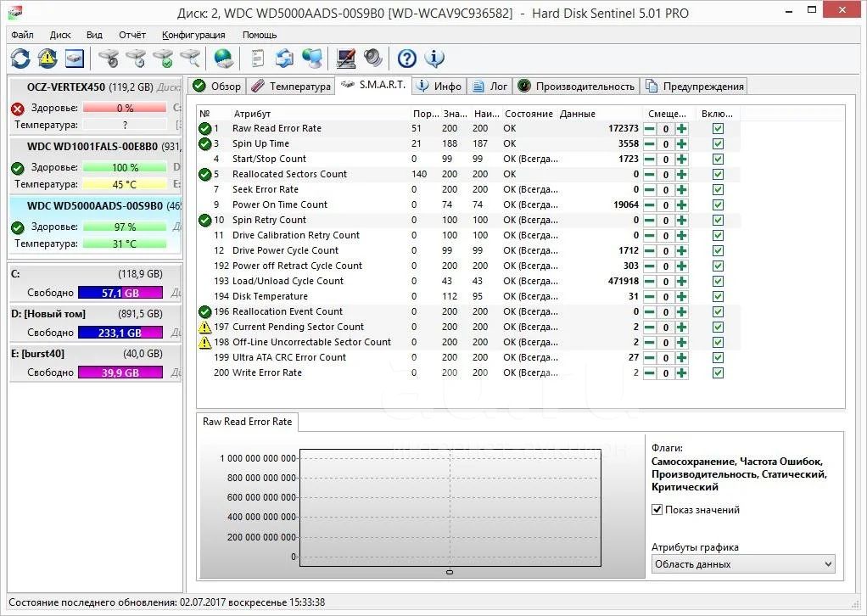867x616 pixels.
Task: Click the Атрибут column header
Action: (x=252, y=114)
